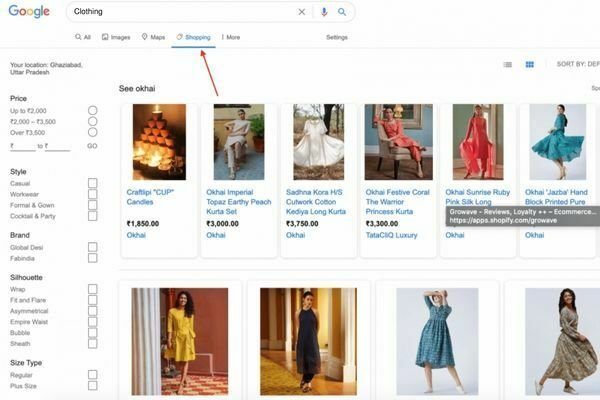Switch to grid view icon
600x400 pixels.
pos(530,64)
